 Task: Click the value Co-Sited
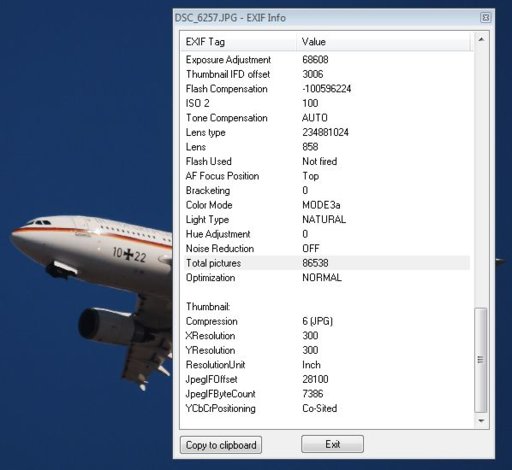[320, 408]
